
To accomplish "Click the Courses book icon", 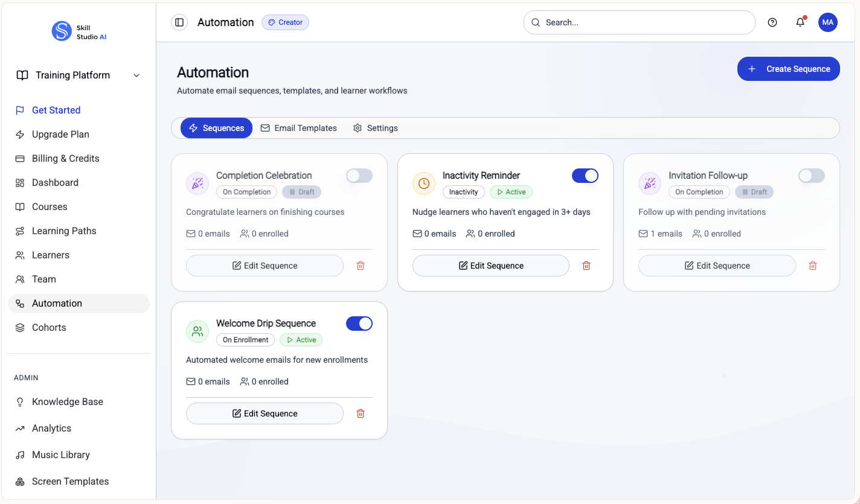I will pyautogui.click(x=20, y=206).
